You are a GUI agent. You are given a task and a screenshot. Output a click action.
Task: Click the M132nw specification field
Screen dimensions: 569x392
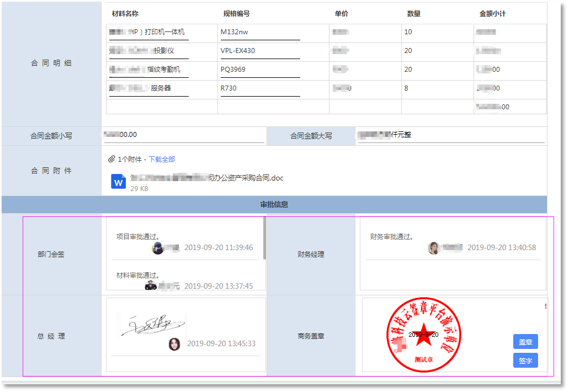tap(259, 32)
